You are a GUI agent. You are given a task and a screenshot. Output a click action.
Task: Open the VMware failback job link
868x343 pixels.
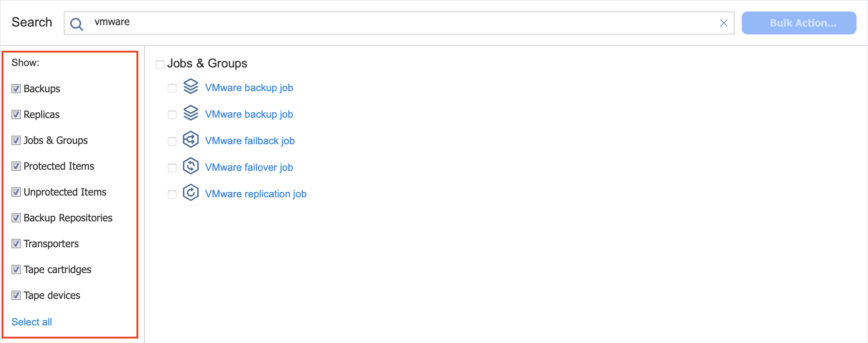tap(250, 141)
